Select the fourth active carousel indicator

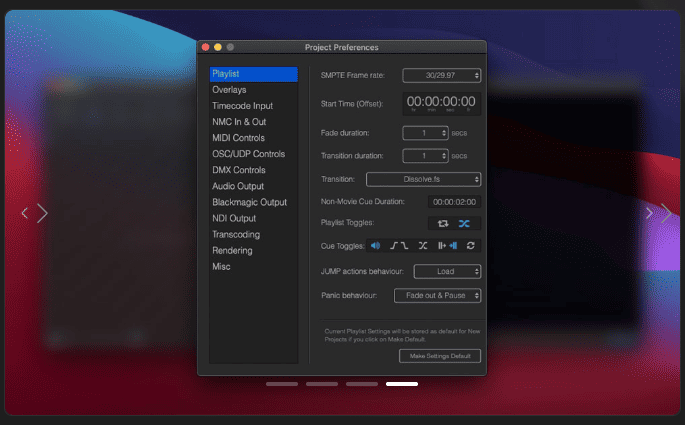(x=402, y=384)
